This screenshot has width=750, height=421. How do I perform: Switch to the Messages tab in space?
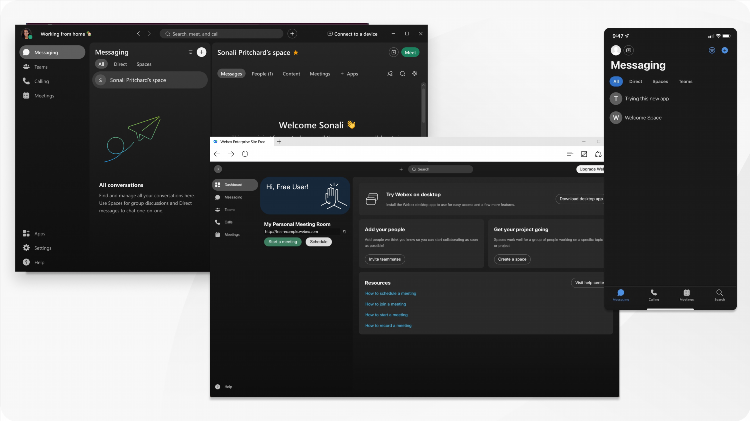point(232,74)
